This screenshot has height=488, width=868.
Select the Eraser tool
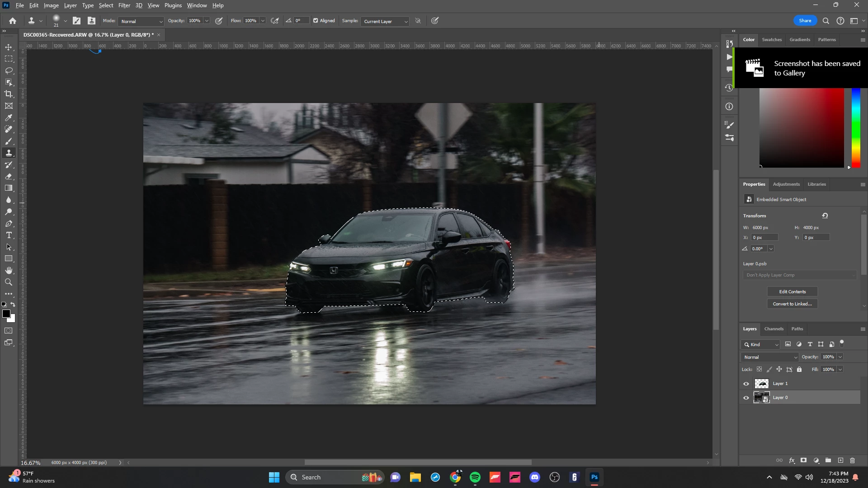(9, 177)
